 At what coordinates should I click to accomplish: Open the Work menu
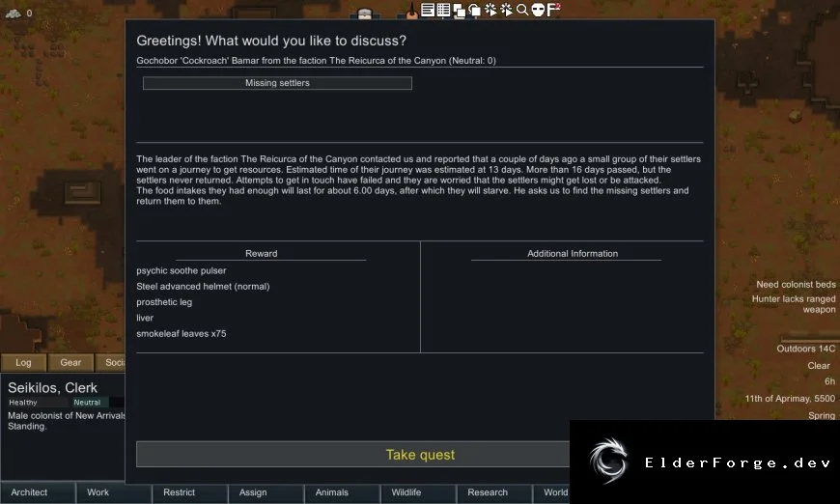(114, 492)
